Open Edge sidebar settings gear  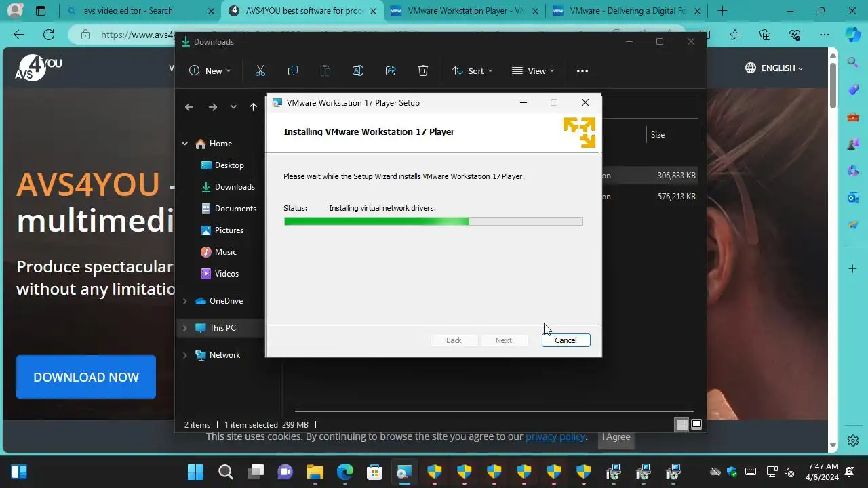853,441
